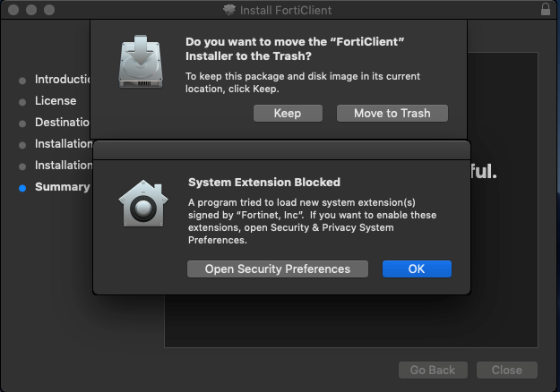The image size is (560, 392).
Task: Open Security Preferences from the blocked extension dialog
Action: click(277, 269)
